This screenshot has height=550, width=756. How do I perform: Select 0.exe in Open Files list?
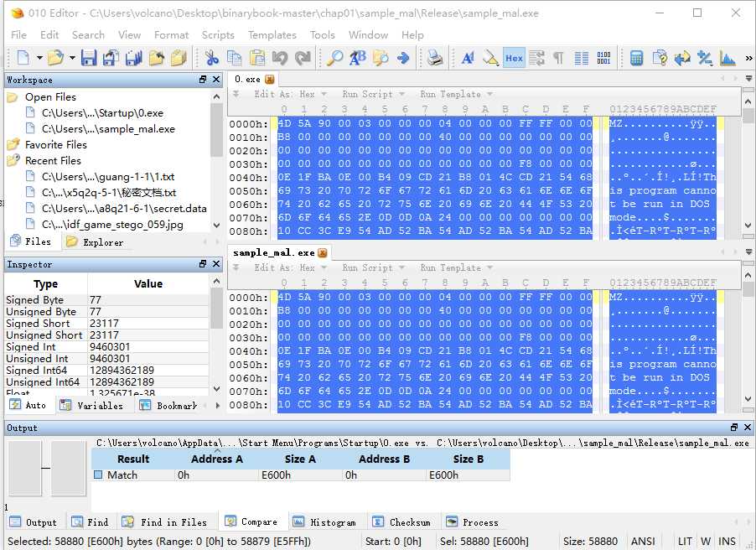pyautogui.click(x=102, y=113)
